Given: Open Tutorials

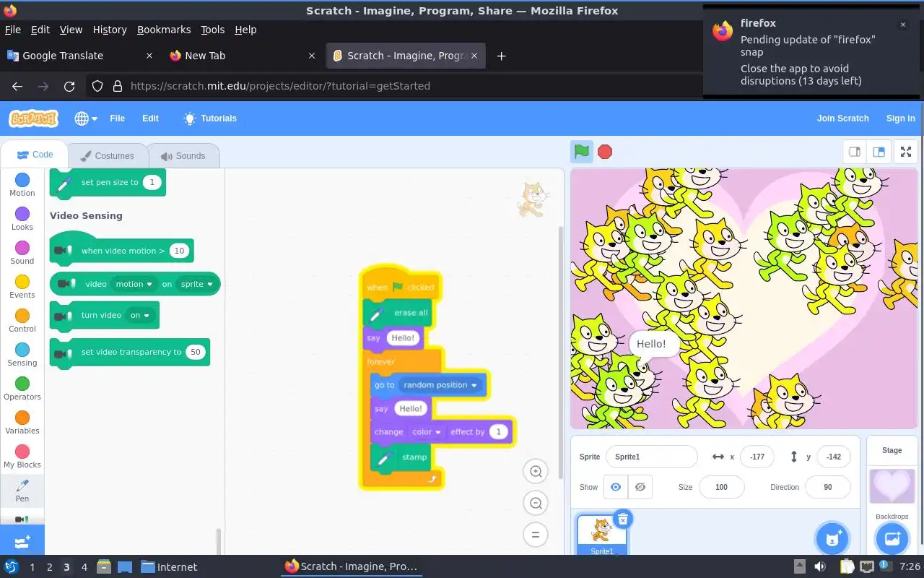Looking at the screenshot, I should 210,118.
